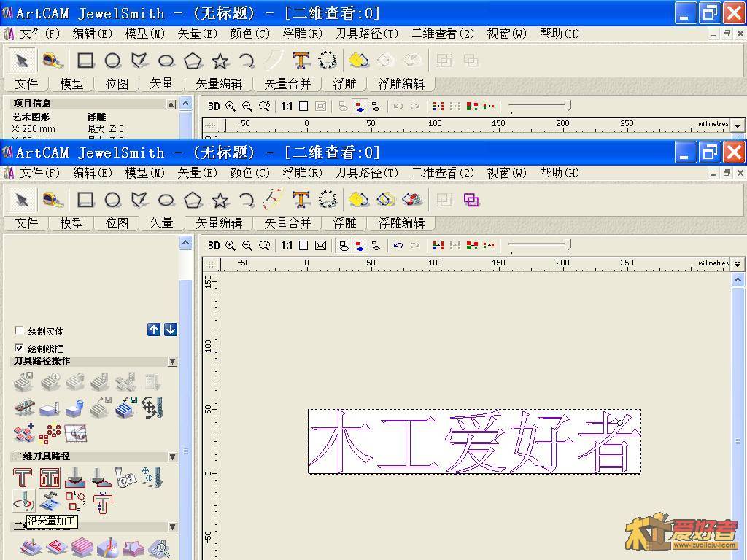The width and height of the screenshot is (747, 560).
Task: Collapse the 项目信息 section in upper window
Action: click(x=171, y=104)
